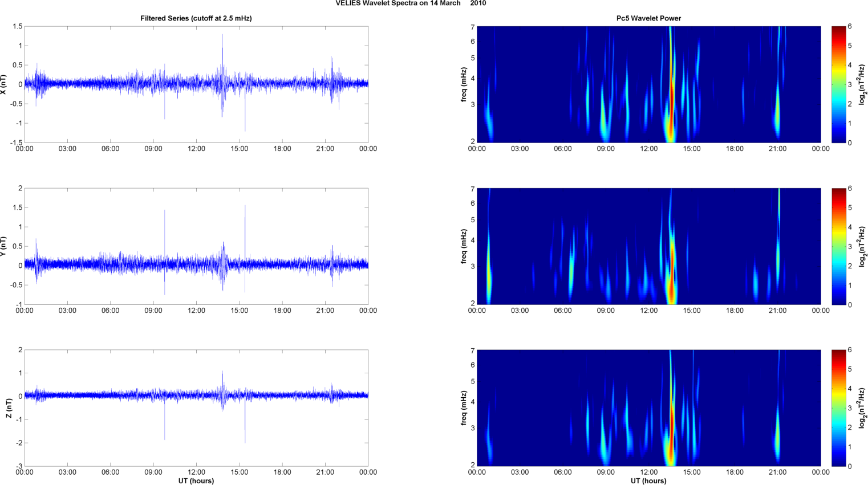This screenshot has width=868, height=485.
Task: Click the log2(nT²/Hz) label beside the top colorbar
Action: (862, 84)
